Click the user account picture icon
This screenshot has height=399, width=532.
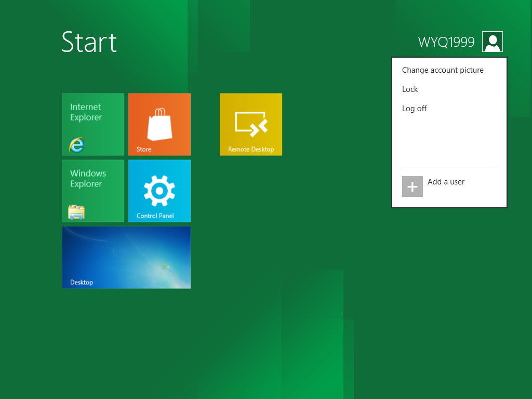[x=493, y=42]
